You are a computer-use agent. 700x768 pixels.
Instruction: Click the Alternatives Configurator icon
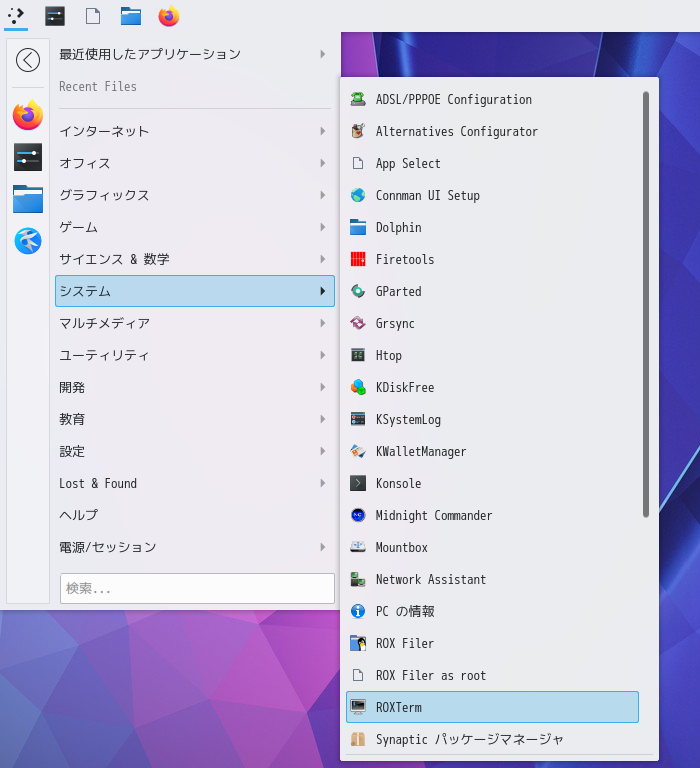358,131
